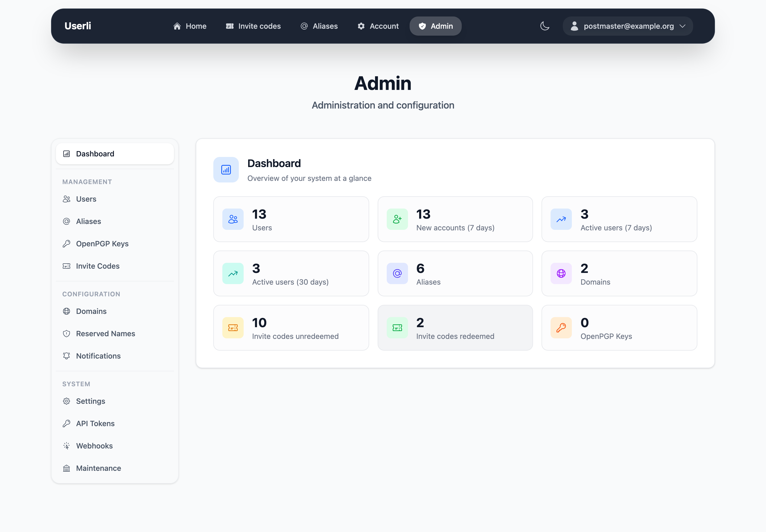766x532 pixels.
Task: Go to Home in top navigation
Action: 190,26
